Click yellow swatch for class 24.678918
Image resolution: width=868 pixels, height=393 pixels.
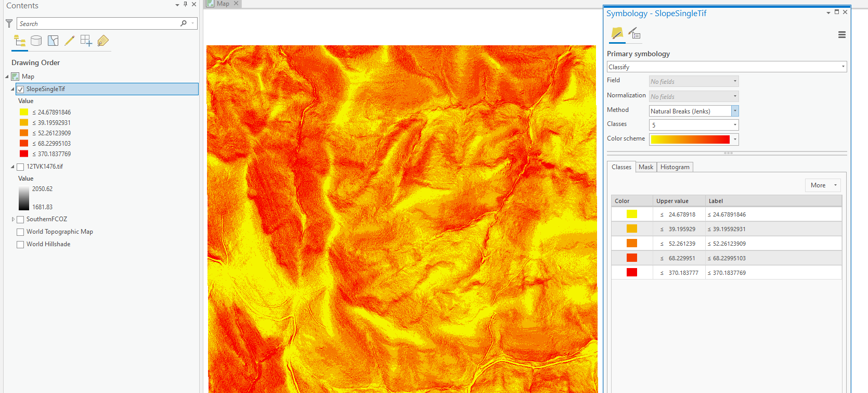[x=632, y=214]
